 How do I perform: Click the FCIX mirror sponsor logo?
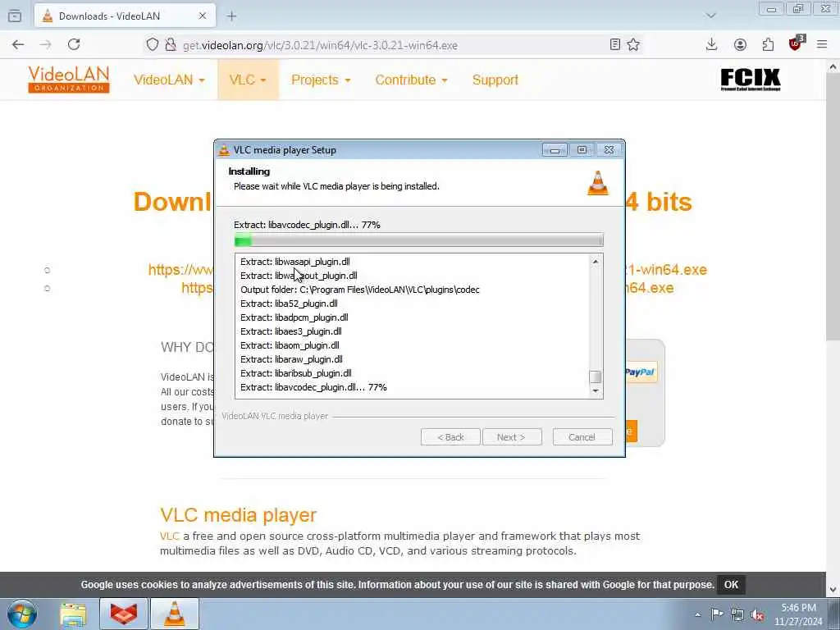coord(750,80)
